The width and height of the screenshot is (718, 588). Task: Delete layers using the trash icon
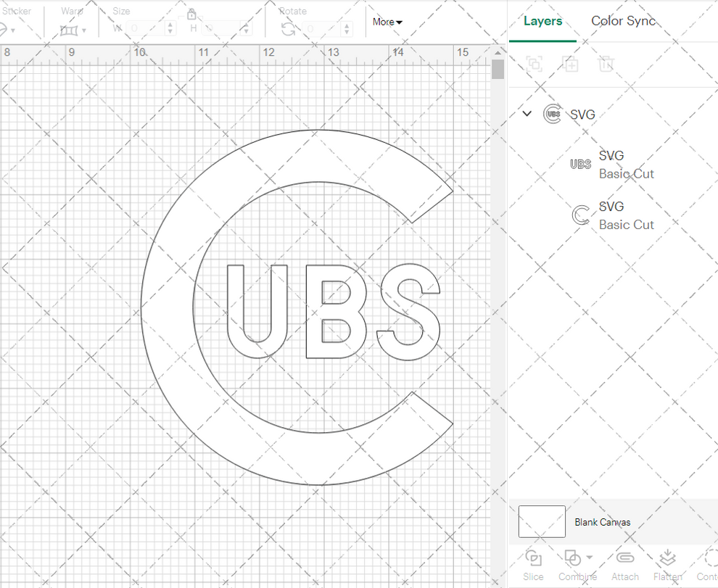coord(606,64)
